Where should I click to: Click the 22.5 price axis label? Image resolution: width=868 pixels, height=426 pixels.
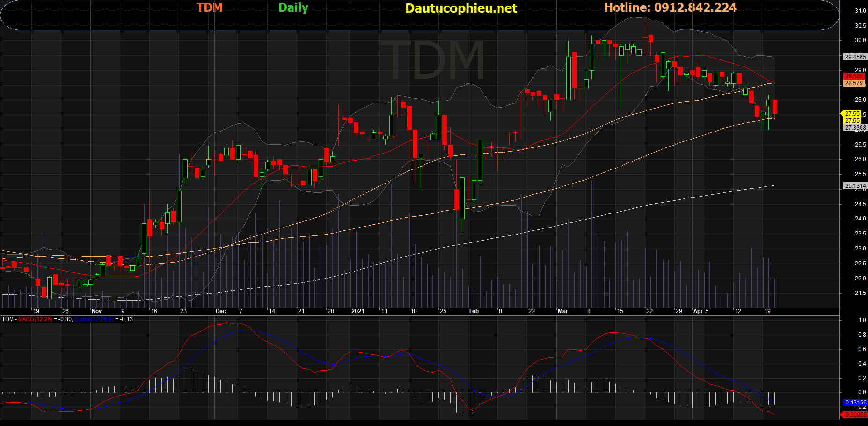tap(860, 264)
